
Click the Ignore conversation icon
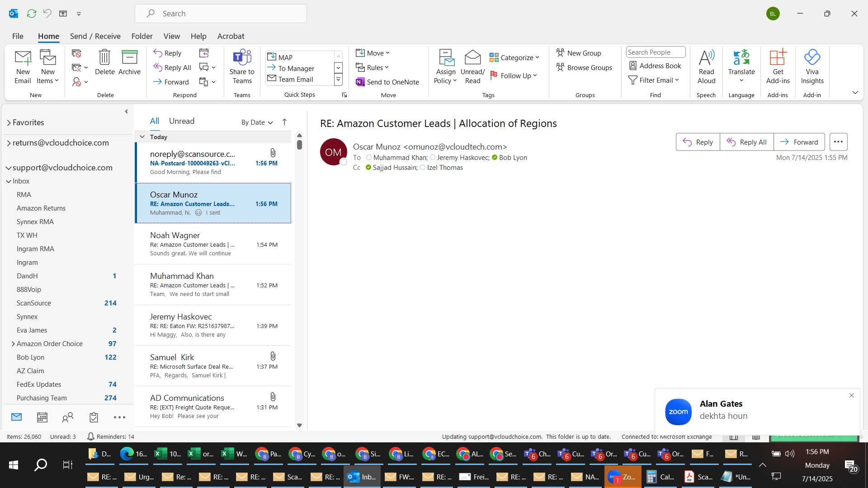click(x=76, y=53)
